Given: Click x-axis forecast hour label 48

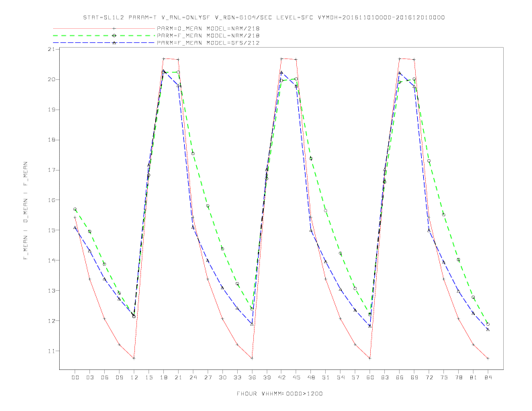Looking at the screenshot, I should 311,377.
